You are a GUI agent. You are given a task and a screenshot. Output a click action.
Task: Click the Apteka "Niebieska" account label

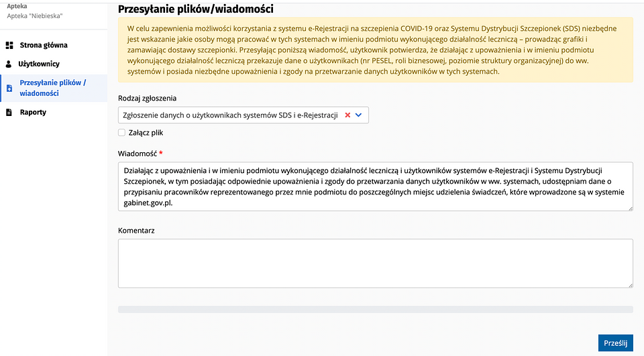[34, 16]
